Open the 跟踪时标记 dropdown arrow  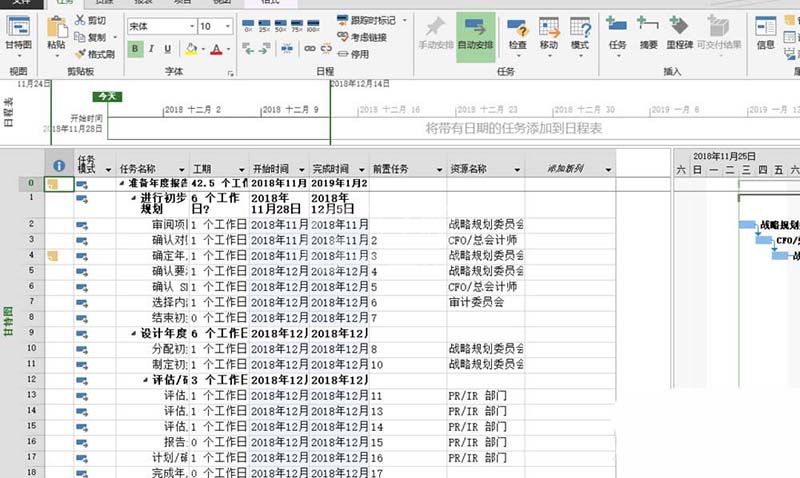[x=405, y=20]
